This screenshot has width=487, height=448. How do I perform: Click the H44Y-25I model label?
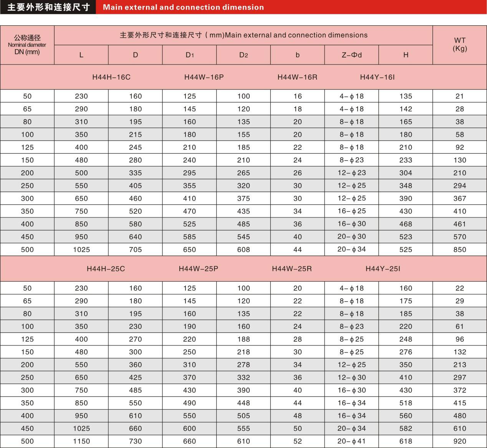pyautogui.click(x=383, y=269)
